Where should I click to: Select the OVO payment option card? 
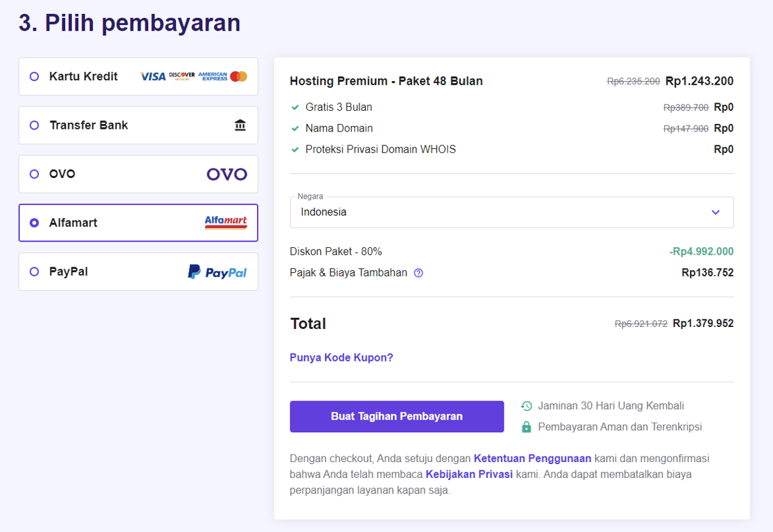pos(138,174)
